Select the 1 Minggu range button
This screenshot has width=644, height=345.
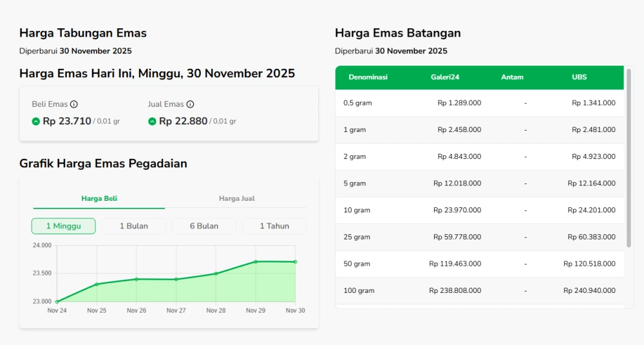click(x=64, y=227)
